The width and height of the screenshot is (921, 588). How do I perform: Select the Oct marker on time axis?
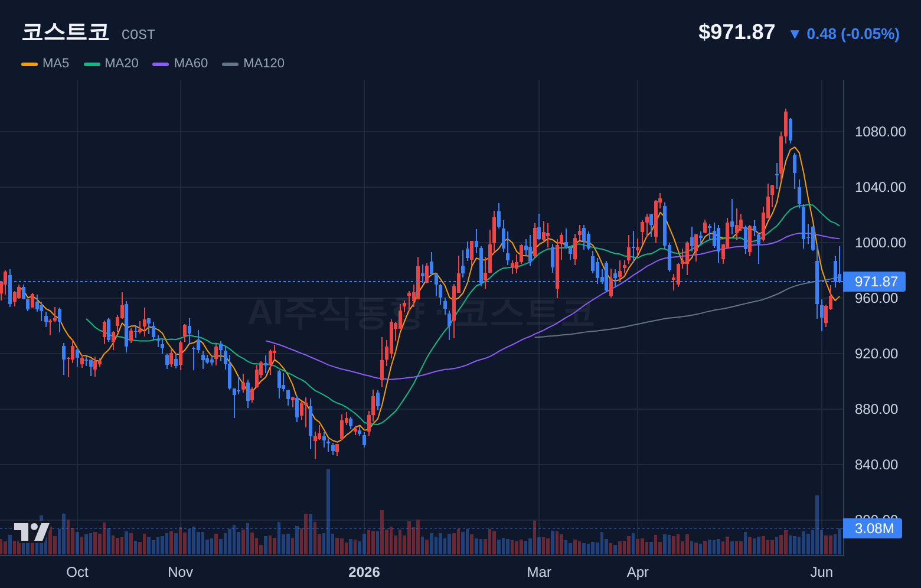(x=77, y=572)
